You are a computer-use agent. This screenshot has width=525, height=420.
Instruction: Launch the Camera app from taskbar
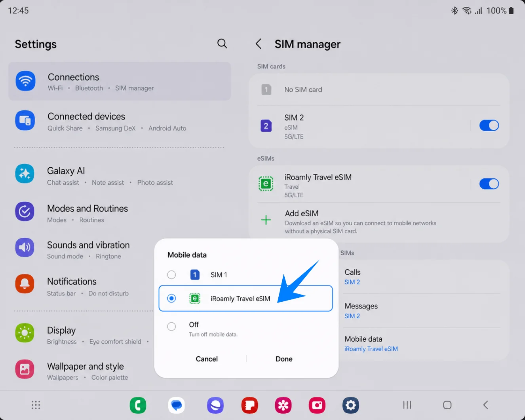click(x=317, y=405)
